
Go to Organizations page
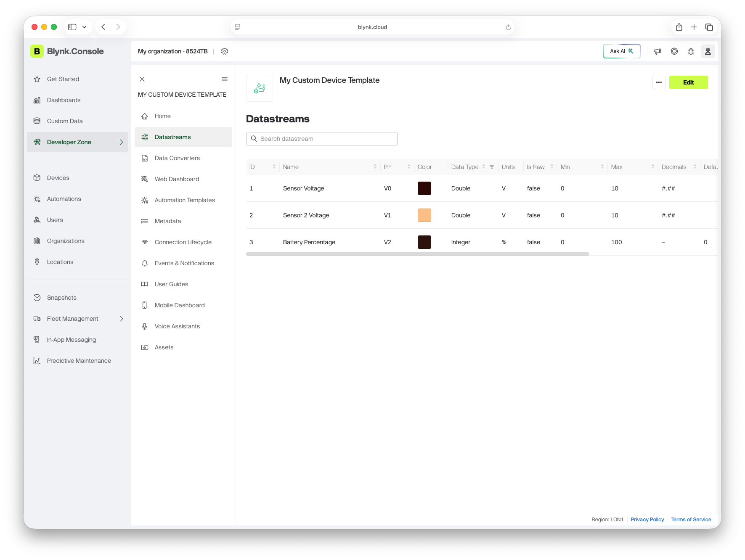pos(77,241)
